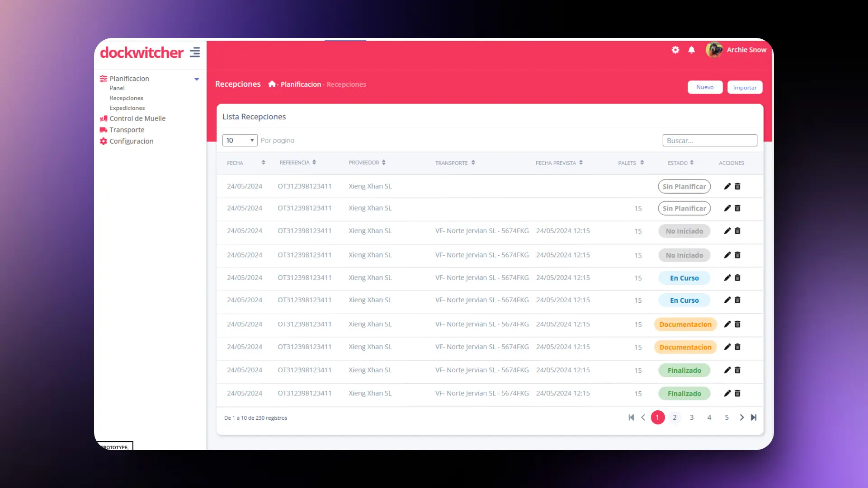The image size is (868, 488).
Task: Edit second No Iniciado row pencil
Action: [727, 255]
